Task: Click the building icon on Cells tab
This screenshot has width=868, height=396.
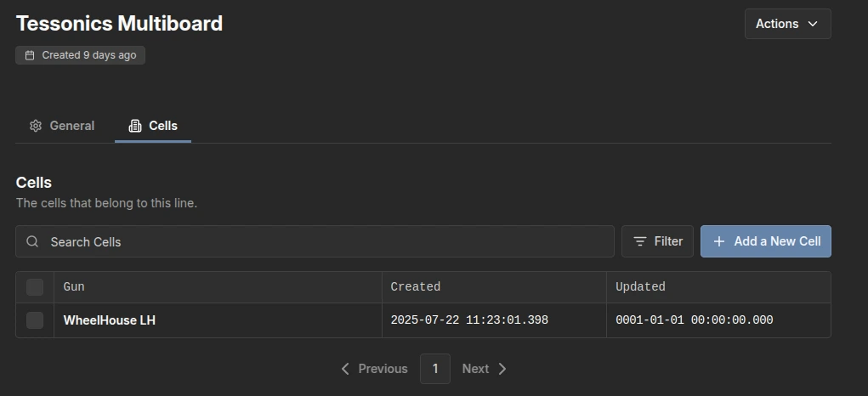Action: point(134,126)
